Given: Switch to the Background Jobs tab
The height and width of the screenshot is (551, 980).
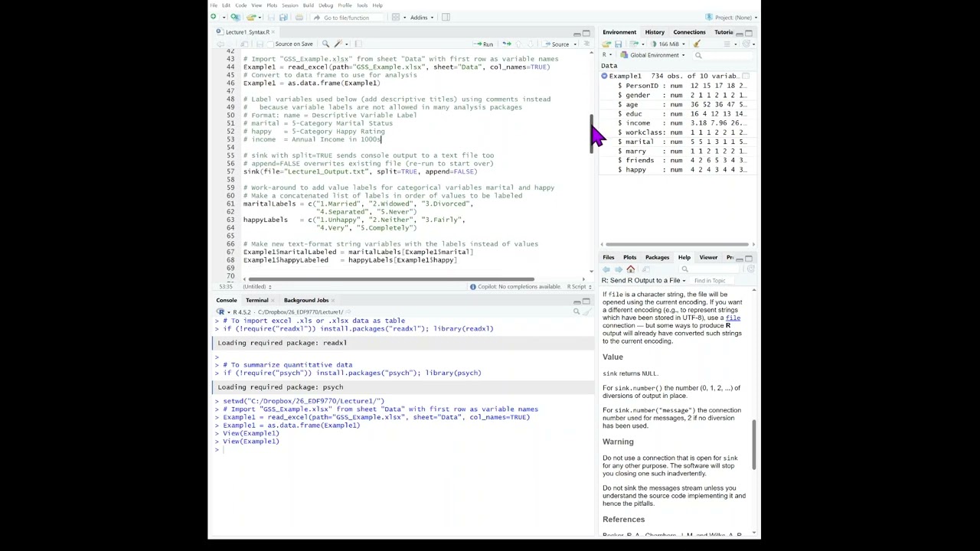Looking at the screenshot, I should pyautogui.click(x=306, y=300).
